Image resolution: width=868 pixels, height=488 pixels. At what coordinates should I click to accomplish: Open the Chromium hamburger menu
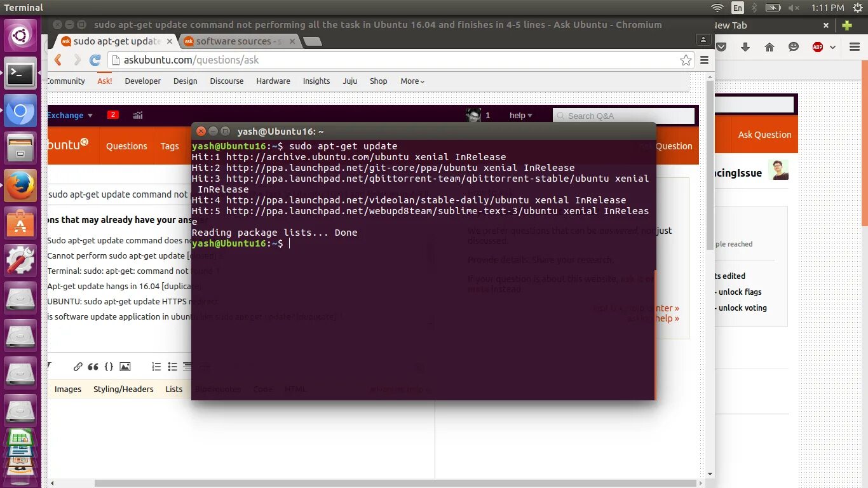pos(704,60)
